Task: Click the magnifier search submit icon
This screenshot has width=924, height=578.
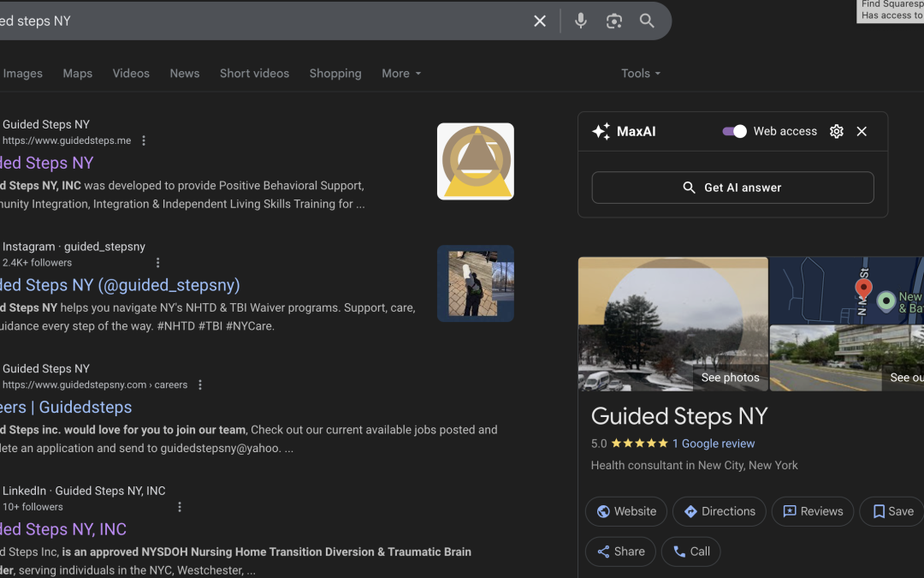Action: 647,21
